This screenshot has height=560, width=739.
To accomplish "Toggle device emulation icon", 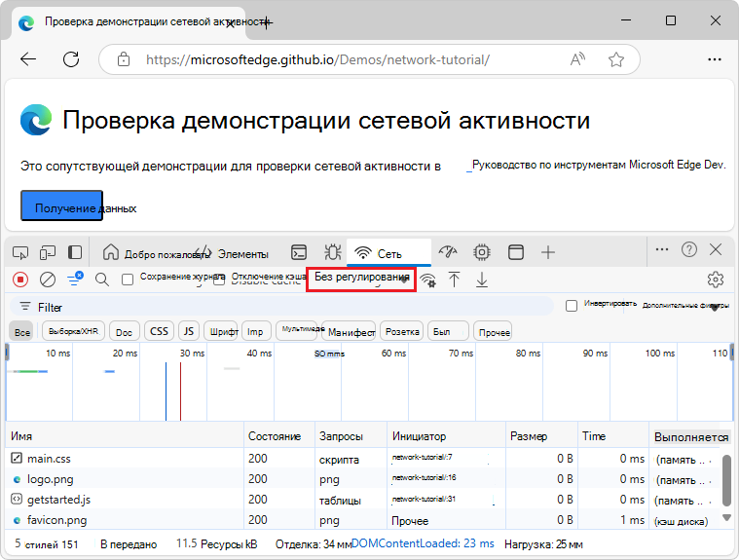I will click(48, 253).
